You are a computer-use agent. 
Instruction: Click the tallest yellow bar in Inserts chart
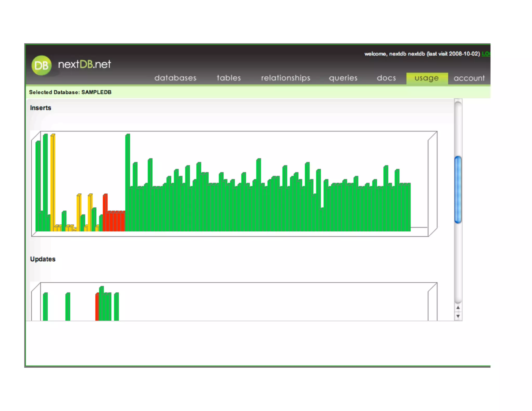(x=52, y=182)
